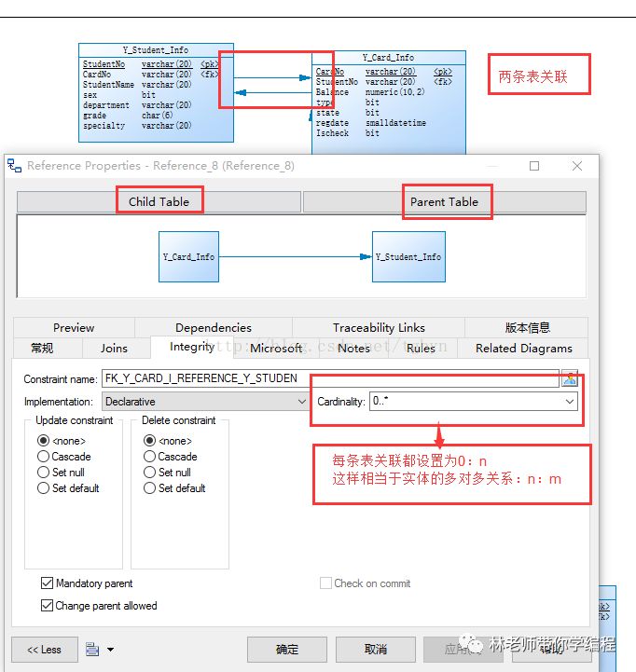Screen dimensions: 636x672
Task: Click regdate column in Y_Card_Info table
Action: click(x=332, y=123)
